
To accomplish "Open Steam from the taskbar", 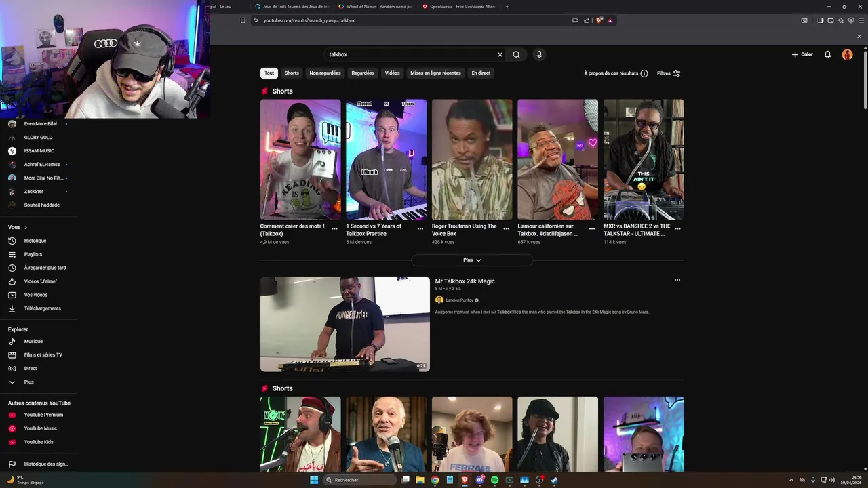I will [x=554, y=480].
